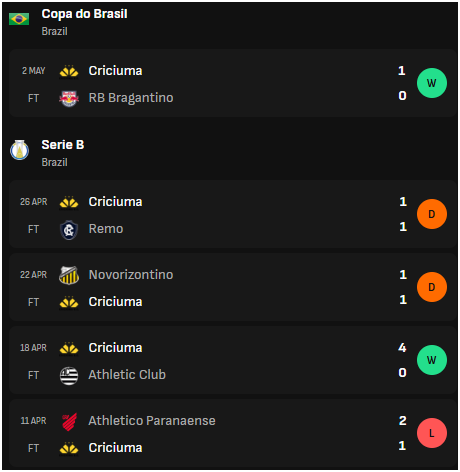Click the red L badge for 11 Apr match
Image resolution: width=460 pixels, height=472 pixels.
tap(432, 433)
